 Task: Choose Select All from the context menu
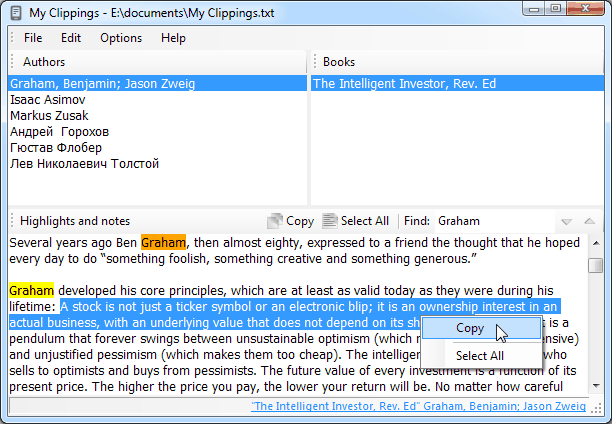click(x=482, y=356)
